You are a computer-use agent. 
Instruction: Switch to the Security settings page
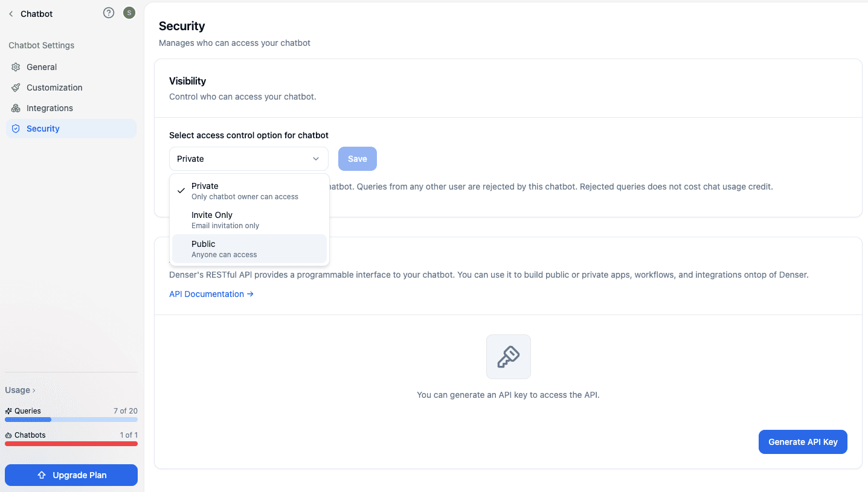(42, 128)
